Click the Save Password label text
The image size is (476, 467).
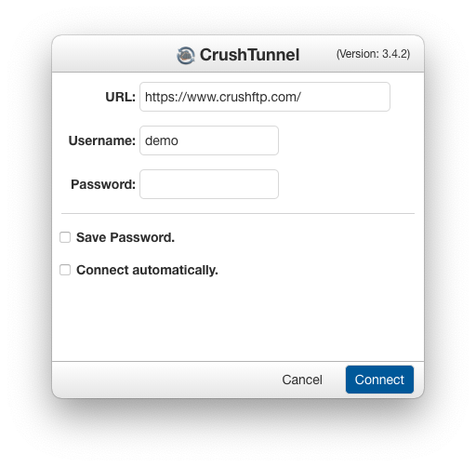(126, 237)
